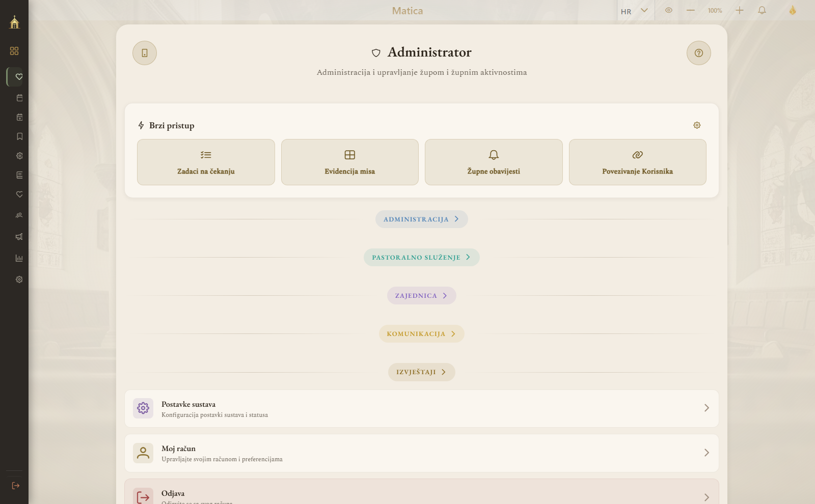Toggle the eye visibility icon in top bar
The image size is (815, 504).
pos(669,10)
